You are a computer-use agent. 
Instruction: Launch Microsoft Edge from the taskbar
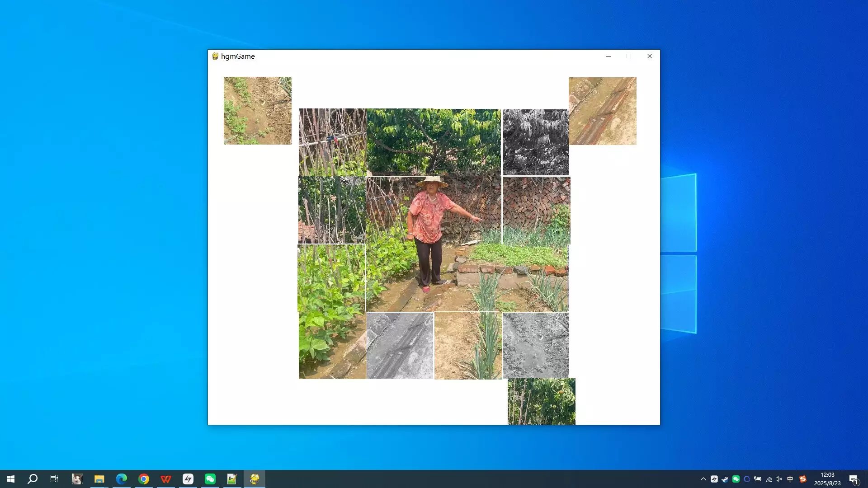point(121,479)
